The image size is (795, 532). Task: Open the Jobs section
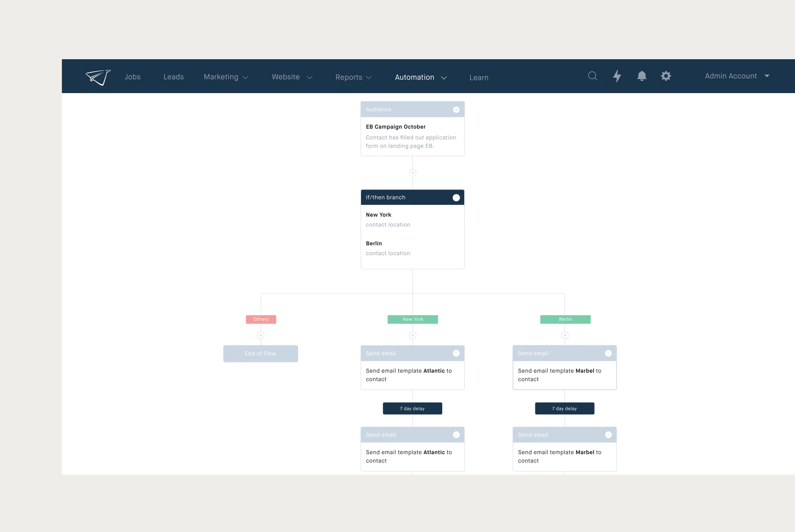(x=132, y=77)
